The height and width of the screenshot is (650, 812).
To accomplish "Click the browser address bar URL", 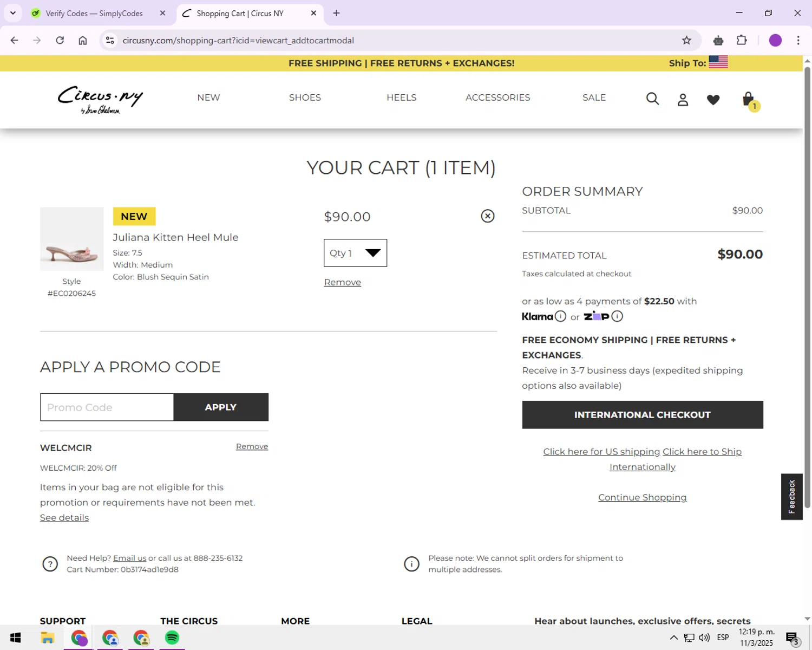I will [x=238, y=40].
